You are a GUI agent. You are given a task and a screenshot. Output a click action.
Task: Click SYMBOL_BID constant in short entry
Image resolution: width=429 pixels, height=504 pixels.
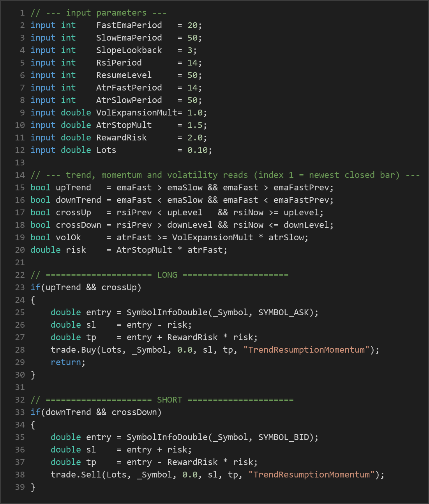(284, 437)
